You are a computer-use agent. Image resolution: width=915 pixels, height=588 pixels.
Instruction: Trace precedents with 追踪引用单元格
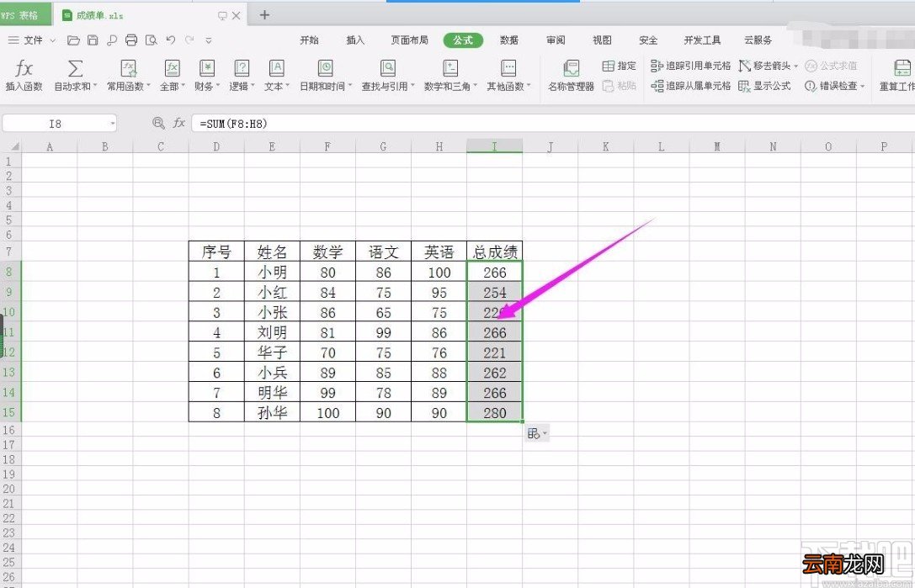pyautogui.click(x=691, y=66)
